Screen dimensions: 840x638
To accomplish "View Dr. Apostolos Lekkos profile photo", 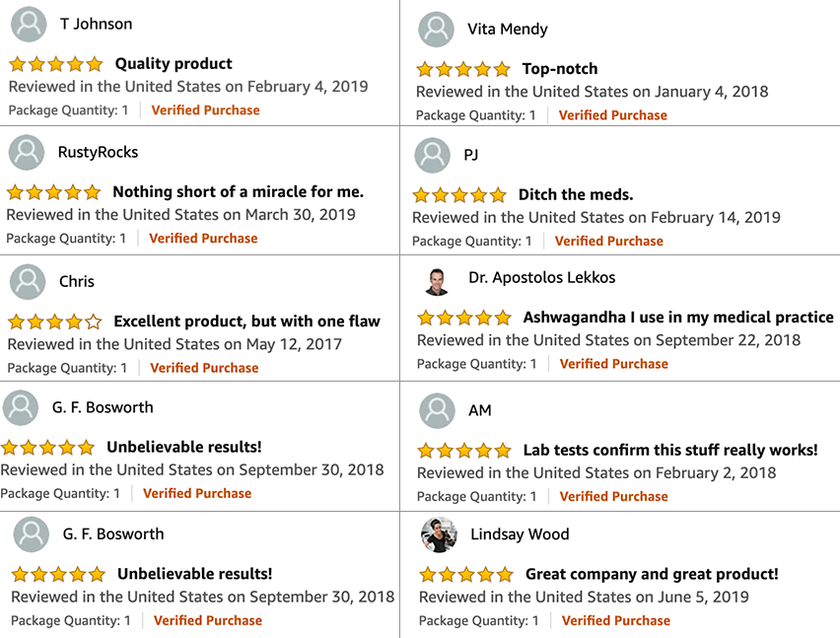I will pyautogui.click(x=437, y=281).
